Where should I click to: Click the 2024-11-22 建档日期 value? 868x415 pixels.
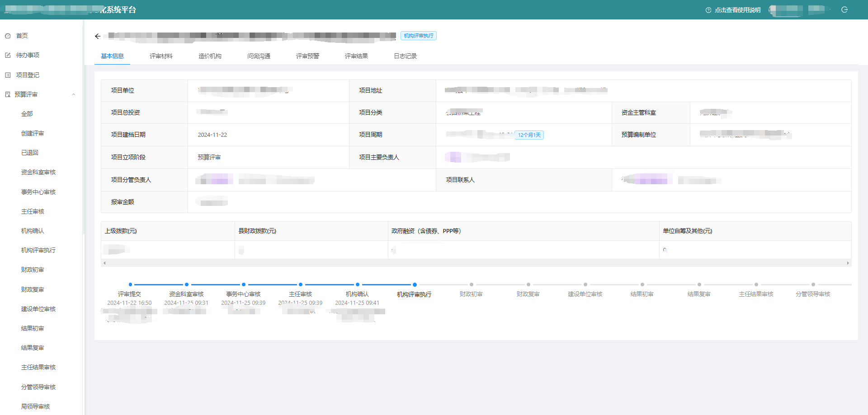point(212,135)
